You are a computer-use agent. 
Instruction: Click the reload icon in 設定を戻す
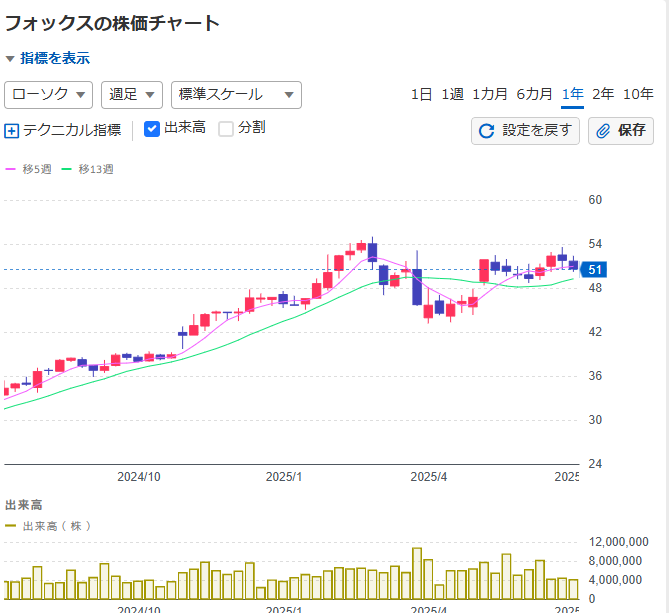point(487,131)
